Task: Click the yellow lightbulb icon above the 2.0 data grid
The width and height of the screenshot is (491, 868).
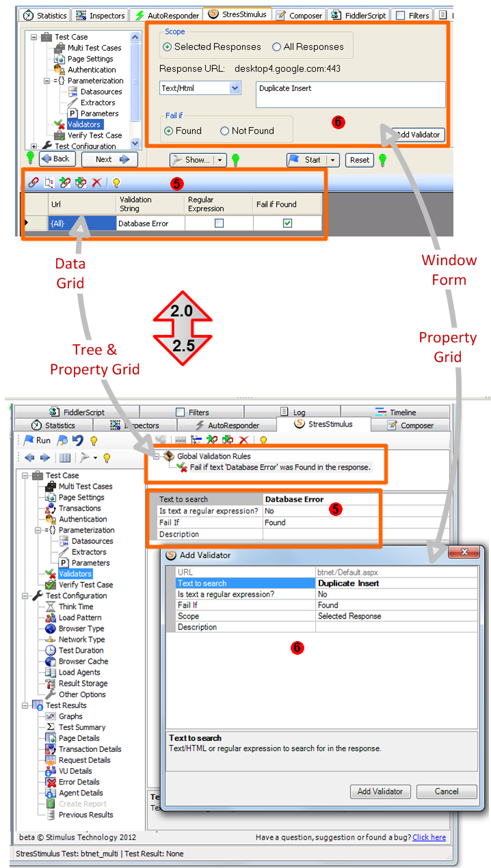Action: [116, 182]
